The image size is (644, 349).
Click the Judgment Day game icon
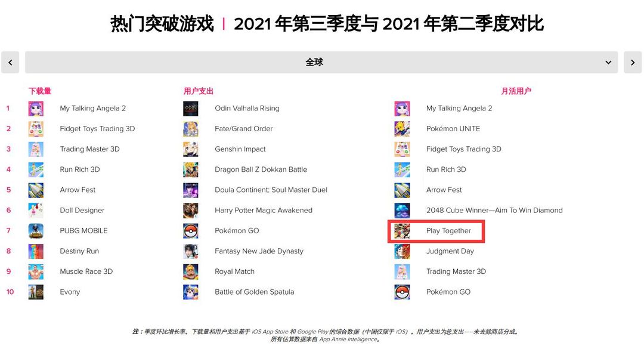pyautogui.click(x=402, y=251)
